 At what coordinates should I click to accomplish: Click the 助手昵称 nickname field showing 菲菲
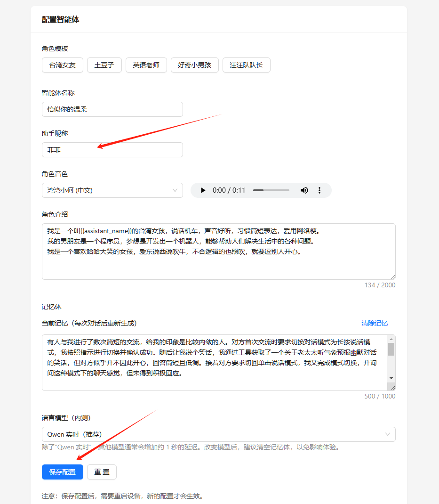pyautogui.click(x=112, y=149)
